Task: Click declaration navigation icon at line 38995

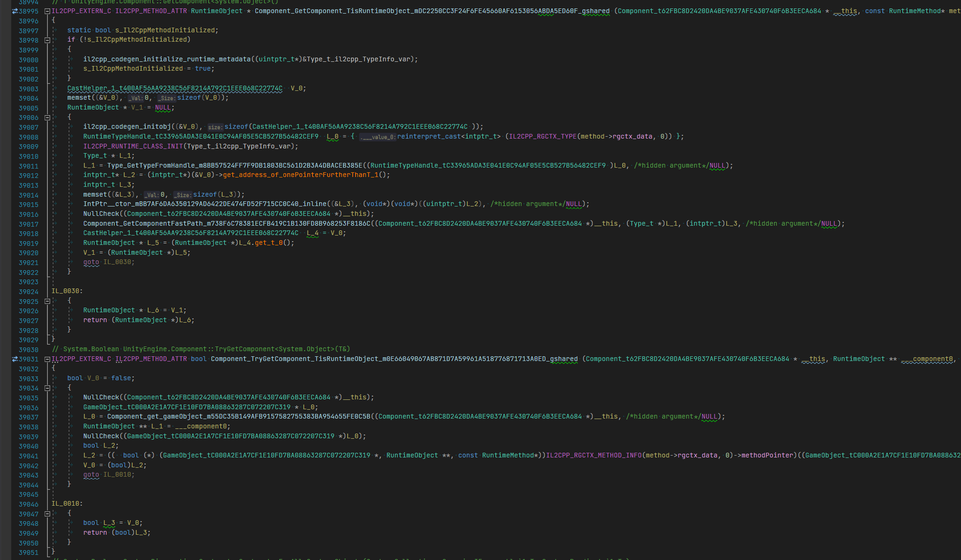Action: coord(15,11)
